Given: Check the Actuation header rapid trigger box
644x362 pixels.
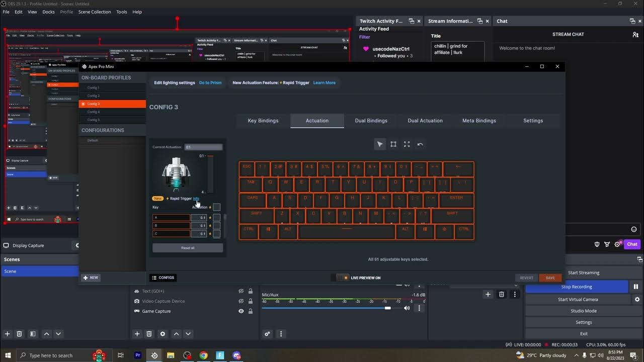Looking at the screenshot, I should click(216, 207).
